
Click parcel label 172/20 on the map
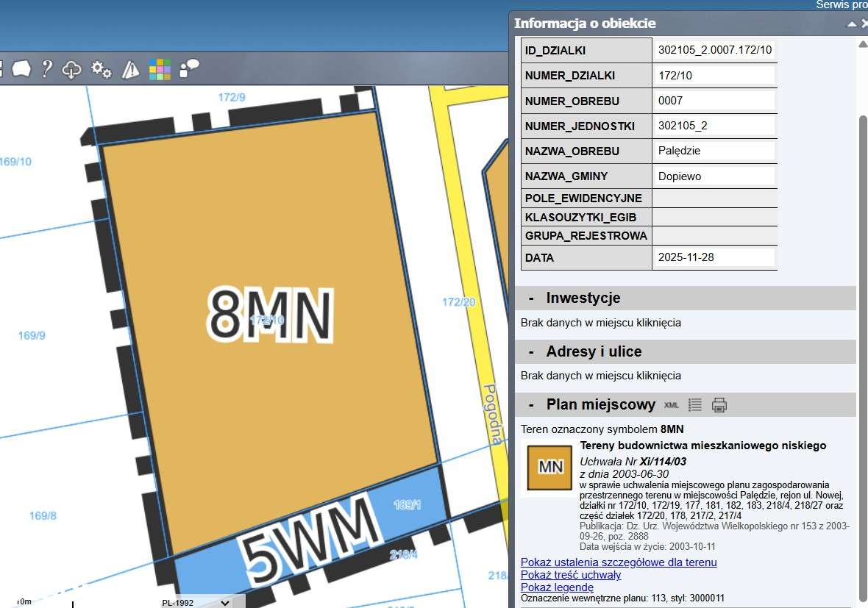tap(458, 302)
